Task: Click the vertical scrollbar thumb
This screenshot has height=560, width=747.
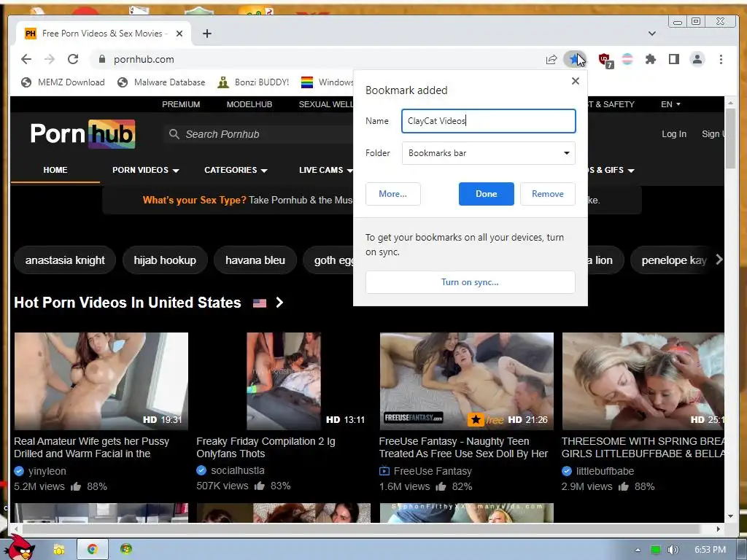Action: [x=730, y=138]
